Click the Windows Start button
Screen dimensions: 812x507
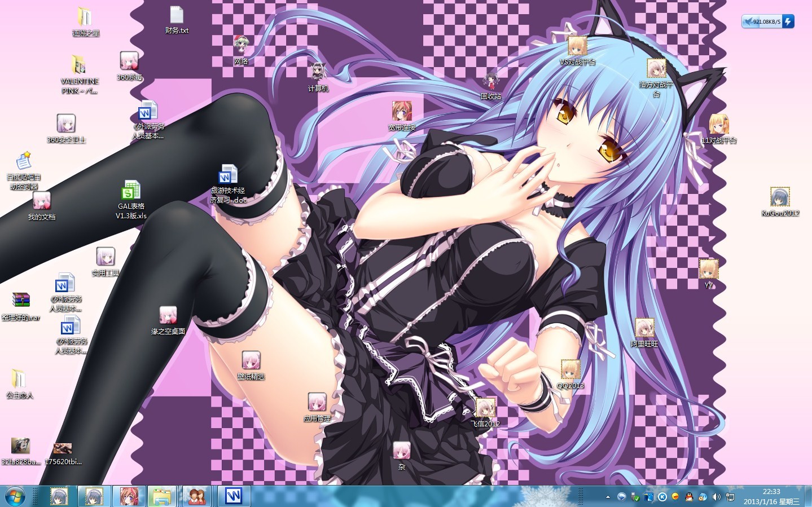pos(15,496)
